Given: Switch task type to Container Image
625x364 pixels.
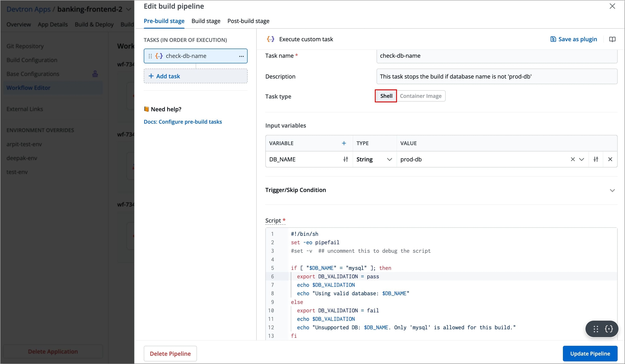Looking at the screenshot, I should 420,96.
